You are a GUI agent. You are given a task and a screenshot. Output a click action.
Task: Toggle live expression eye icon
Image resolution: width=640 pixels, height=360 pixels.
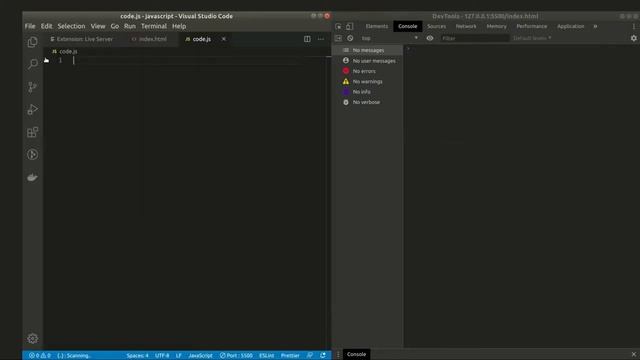pyautogui.click(x=430, y=38)
